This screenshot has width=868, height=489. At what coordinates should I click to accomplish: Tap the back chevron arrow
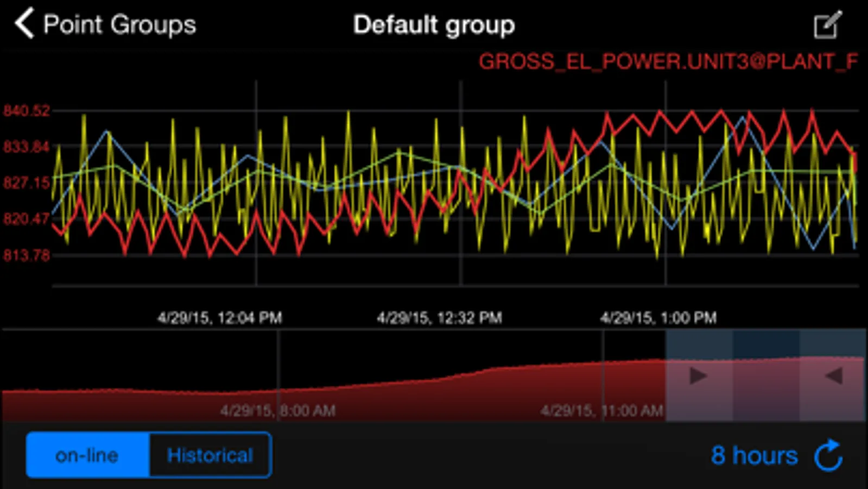click(24, 24)
